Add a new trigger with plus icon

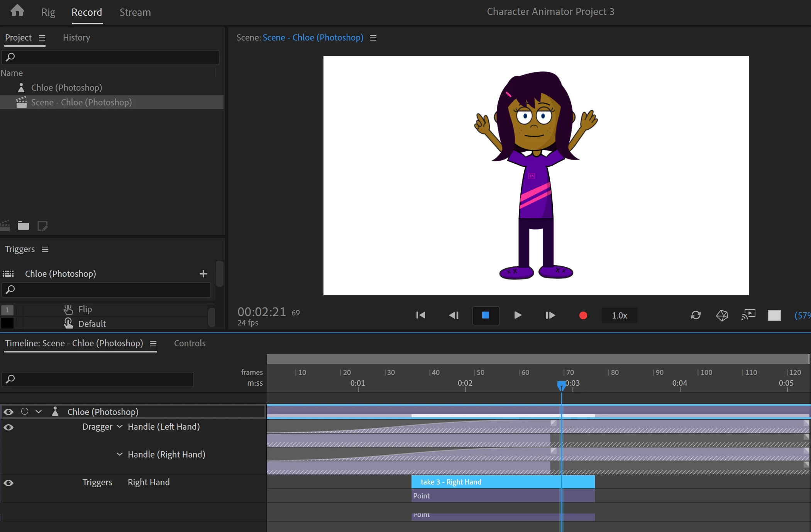click(x=203, y=274)
